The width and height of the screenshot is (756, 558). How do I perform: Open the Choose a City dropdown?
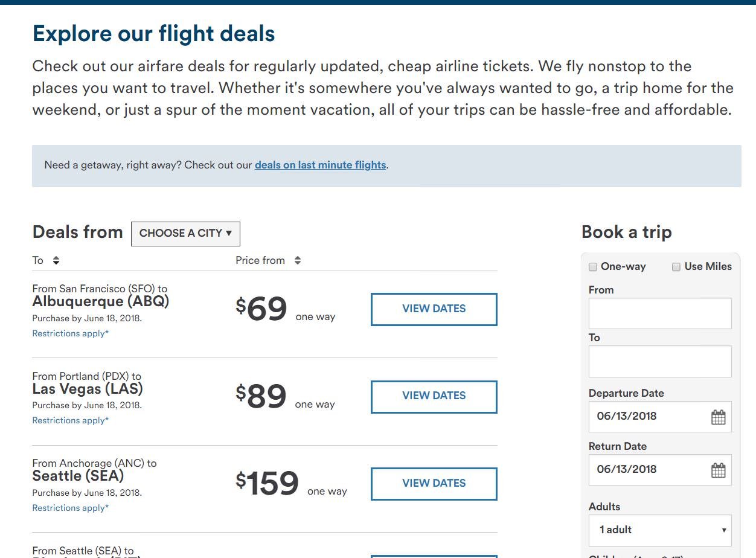click(x=185, y=234)
